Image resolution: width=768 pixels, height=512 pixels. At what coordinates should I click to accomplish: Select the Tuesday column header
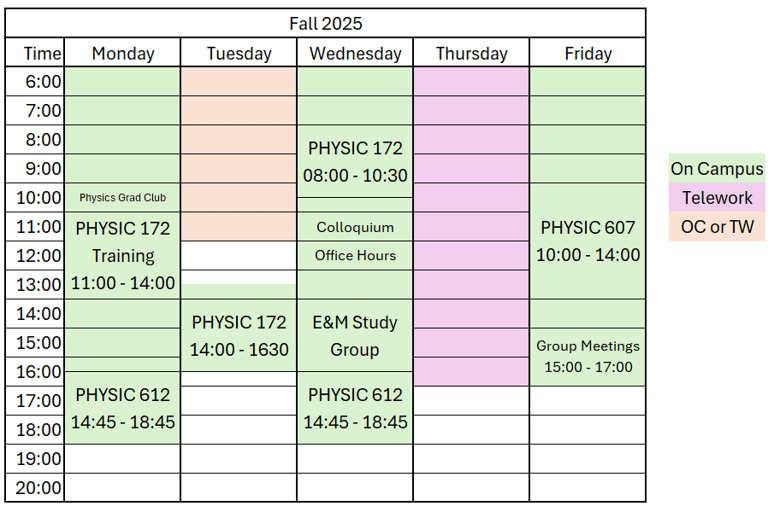click(239, 53)
